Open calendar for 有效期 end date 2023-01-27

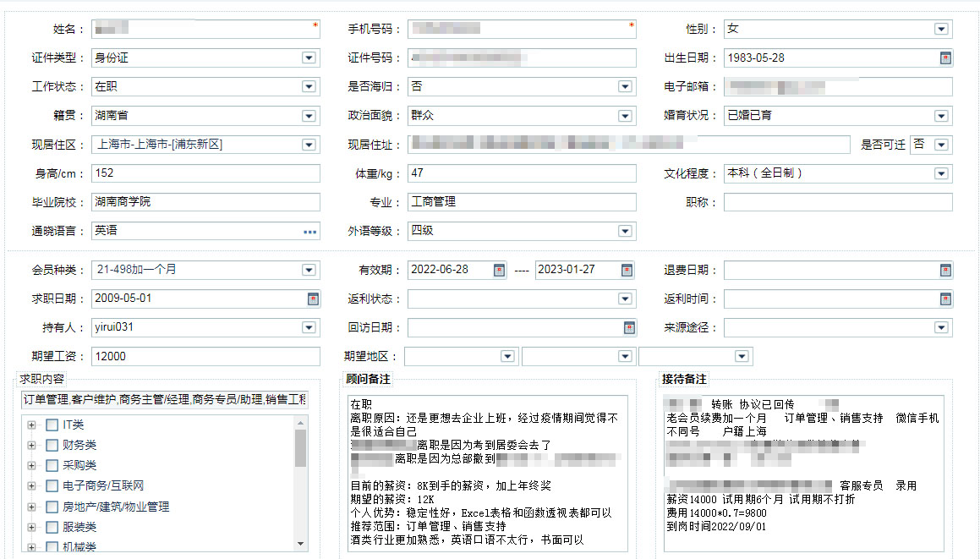tap(627, 270)
